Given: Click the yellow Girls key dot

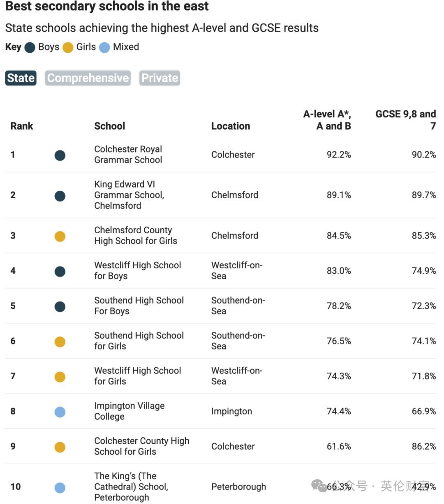Looking at the screenshot, I should click(68, 47).
